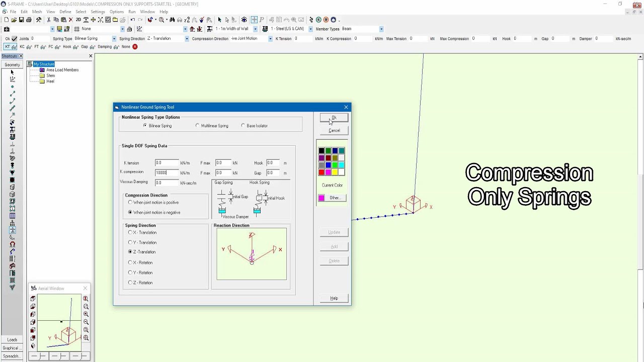
Task: Open the Settings menu
Action: click(x=98, y=12)
